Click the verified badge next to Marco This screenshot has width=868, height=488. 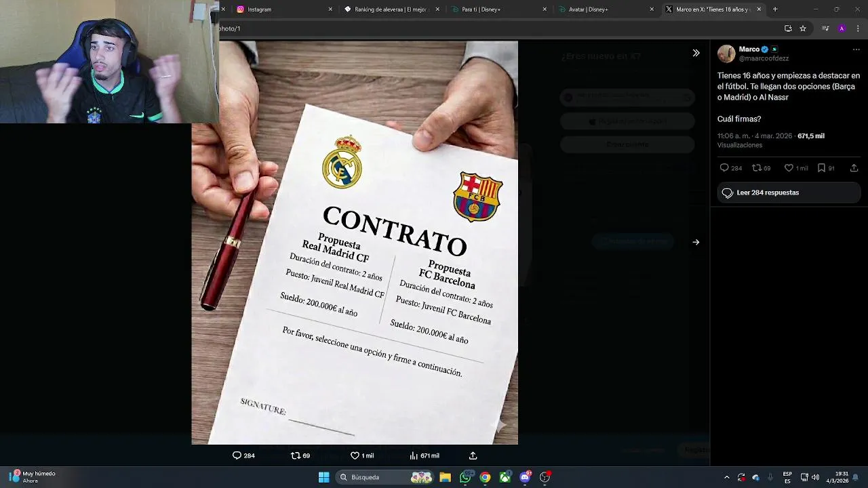coord(765,49)
